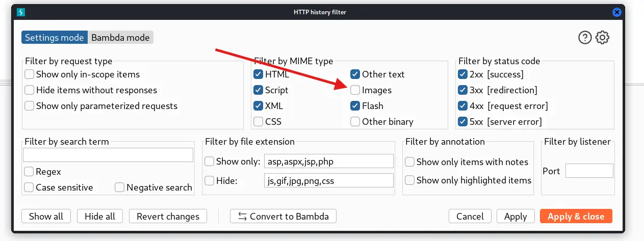Image resolution: width=644 pixels, height=241 pixels.
Task: Open the settings gear icon
Action: click(603, 37)
